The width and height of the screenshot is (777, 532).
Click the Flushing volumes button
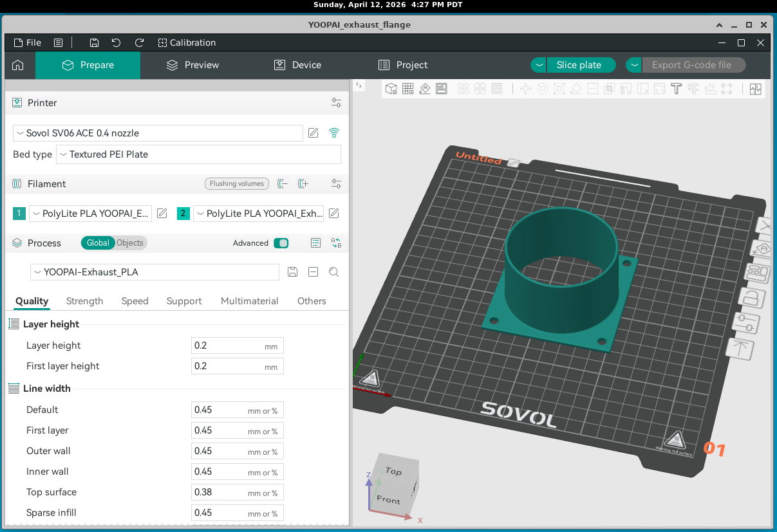point(237,184)
